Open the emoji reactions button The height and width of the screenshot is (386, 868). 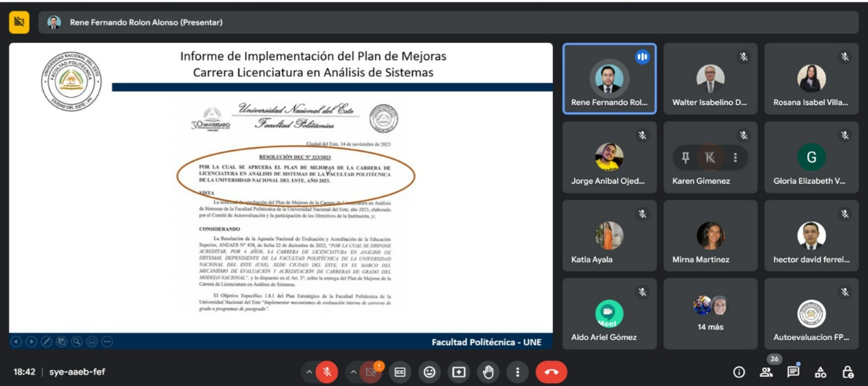click(430, 372)
